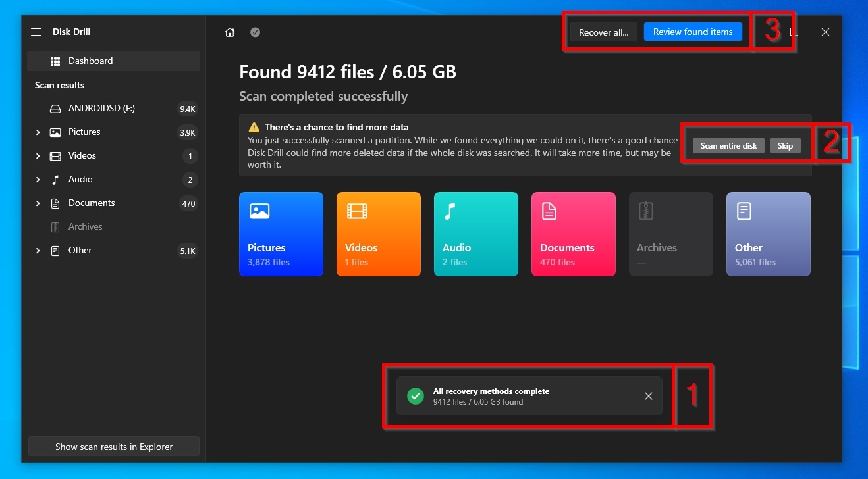Click the Pictures icon in sidebar

[x=55, y=132]
